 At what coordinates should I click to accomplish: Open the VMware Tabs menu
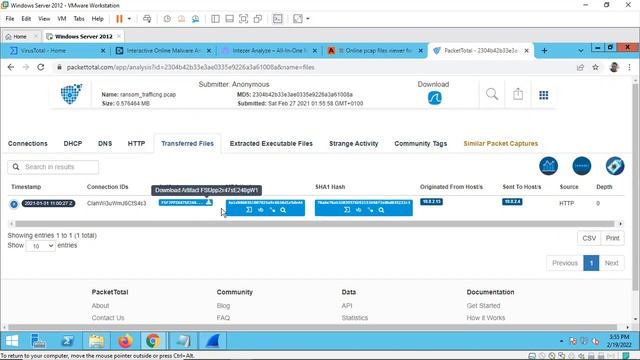click(x=79, y=19)
